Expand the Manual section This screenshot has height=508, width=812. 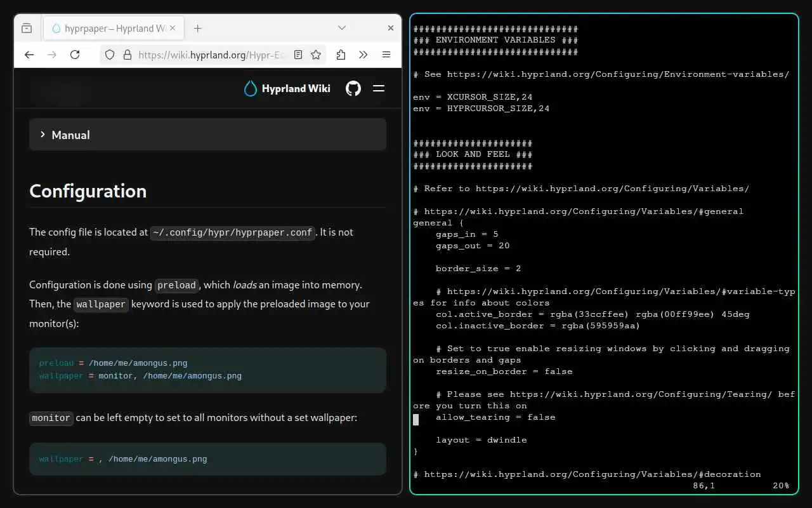[x=207, y=135]
